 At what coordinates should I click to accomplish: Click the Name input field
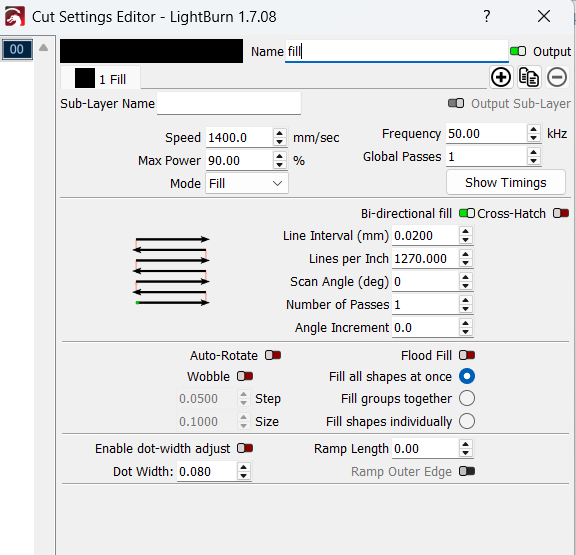pos(397,51)
